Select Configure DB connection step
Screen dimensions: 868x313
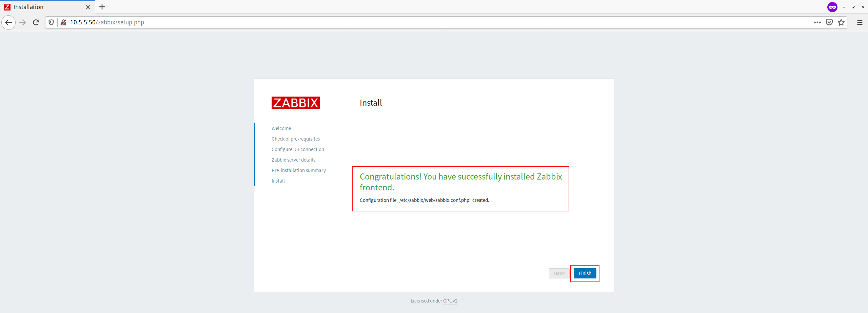coord(298,149)
